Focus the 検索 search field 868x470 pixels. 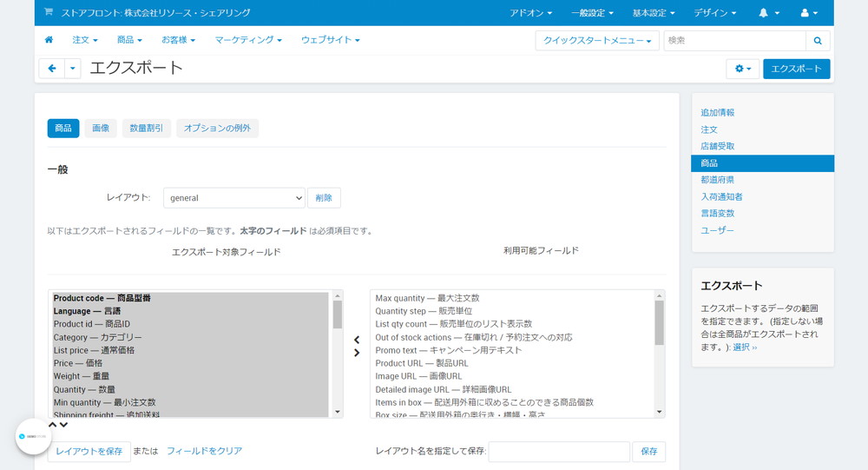click(x=734, y=41)
